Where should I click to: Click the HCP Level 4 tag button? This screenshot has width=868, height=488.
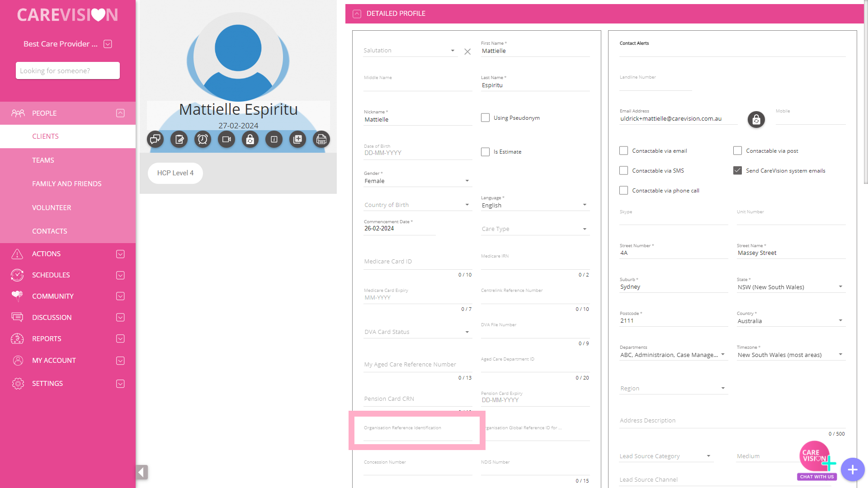(x=175, y=173)
